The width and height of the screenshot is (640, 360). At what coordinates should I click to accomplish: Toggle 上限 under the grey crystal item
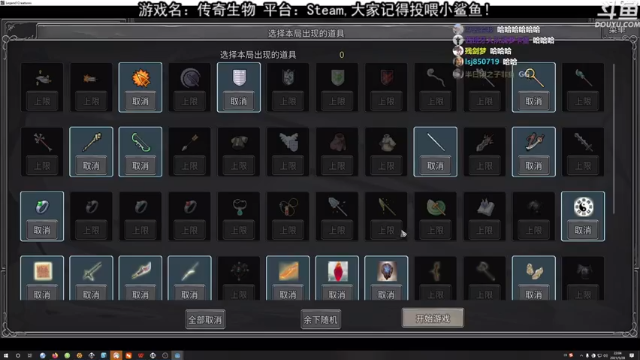tap(485, 230)
